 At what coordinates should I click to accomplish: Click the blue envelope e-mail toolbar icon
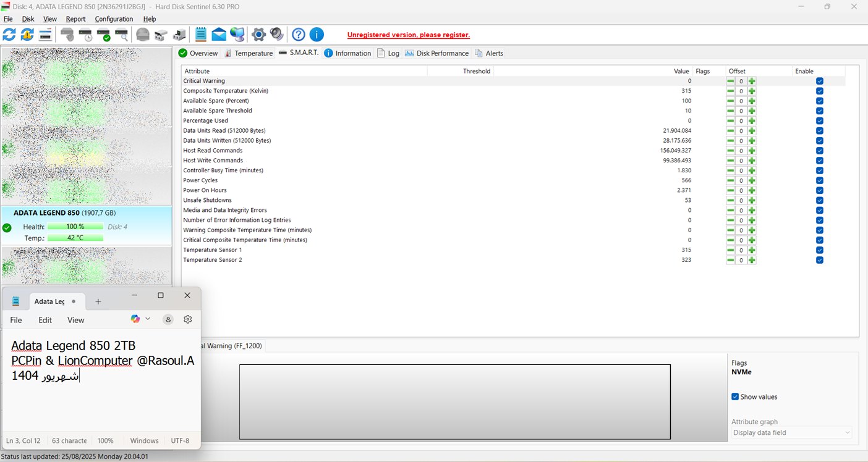click(x=219, y=35)
